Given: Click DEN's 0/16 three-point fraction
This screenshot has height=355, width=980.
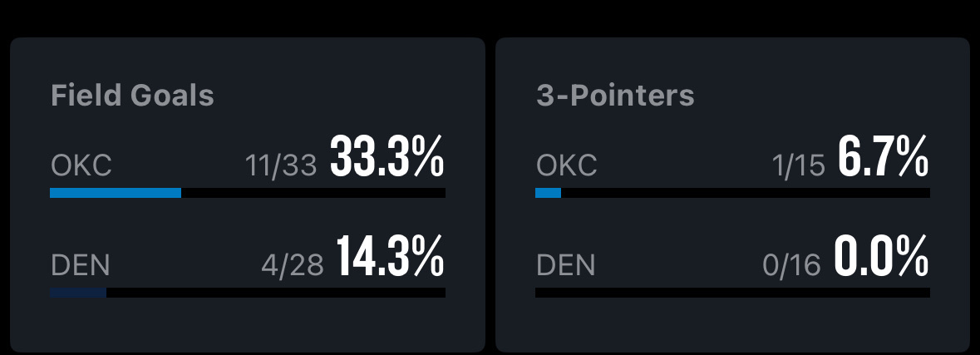Looking at the screenshot, I should (x=791, y=265).
